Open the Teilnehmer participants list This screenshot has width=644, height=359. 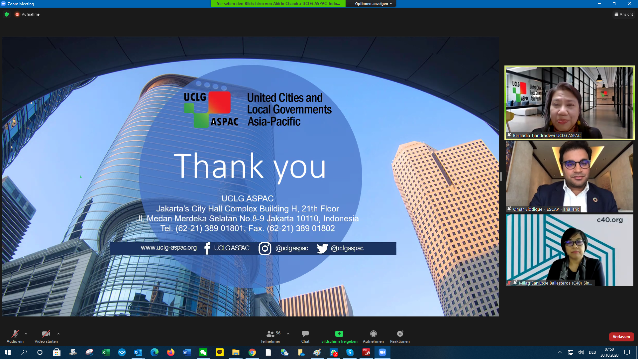point(270,334)
